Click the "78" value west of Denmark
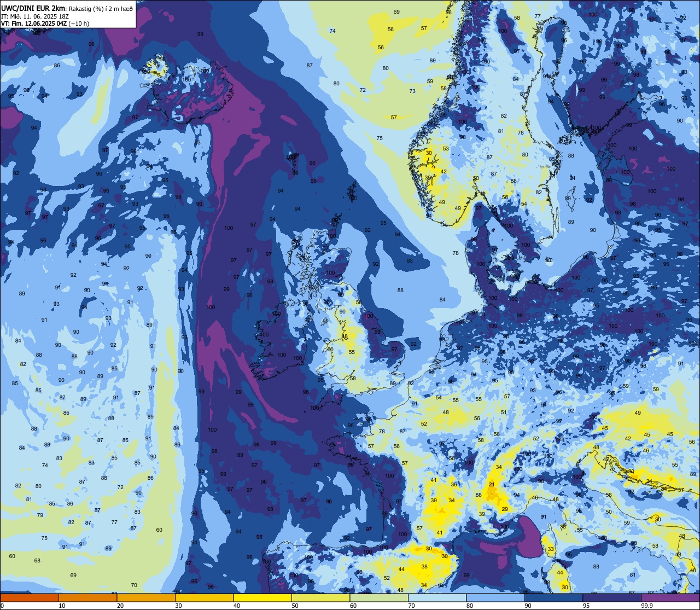This screenshot has height=610, width=700. point(456,253)
